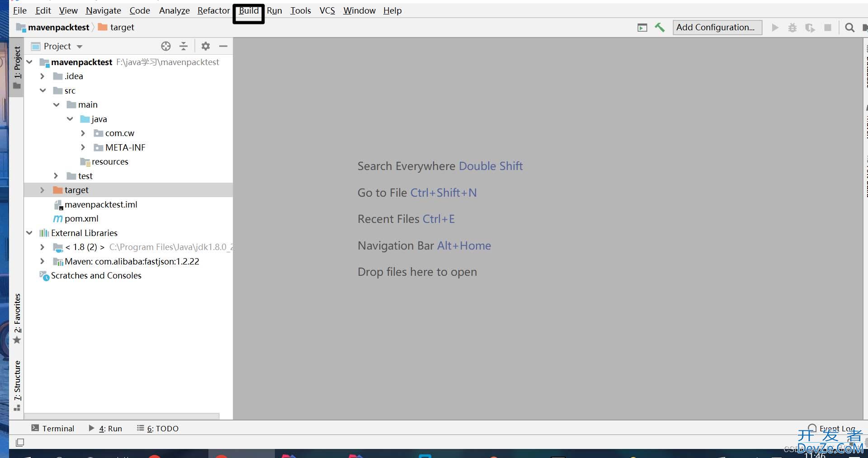Expand the target folder chevron

42,190
